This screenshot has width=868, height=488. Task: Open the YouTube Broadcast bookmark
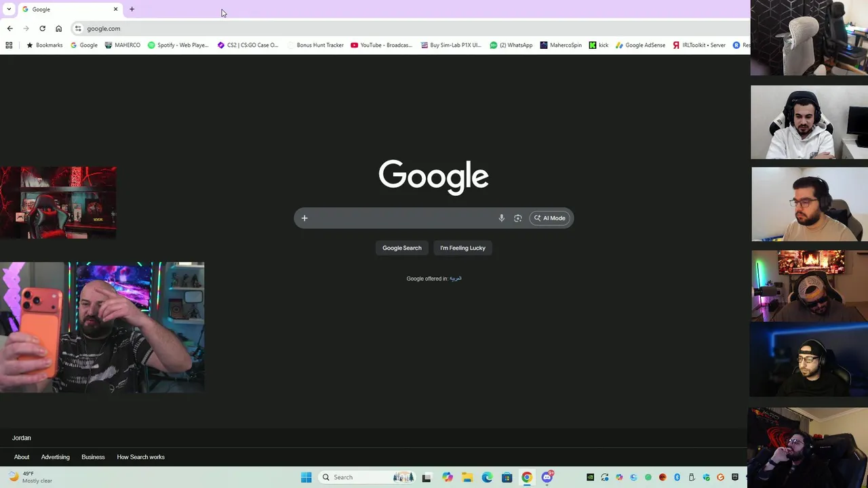click(x=381, y=45)
